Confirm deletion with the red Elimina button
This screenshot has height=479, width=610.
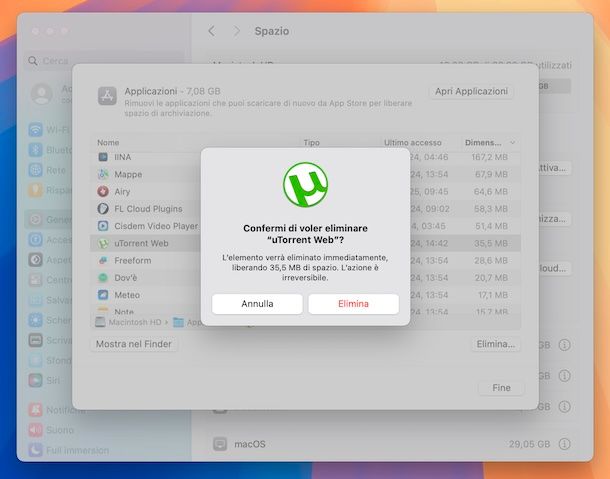pos(353,304)
